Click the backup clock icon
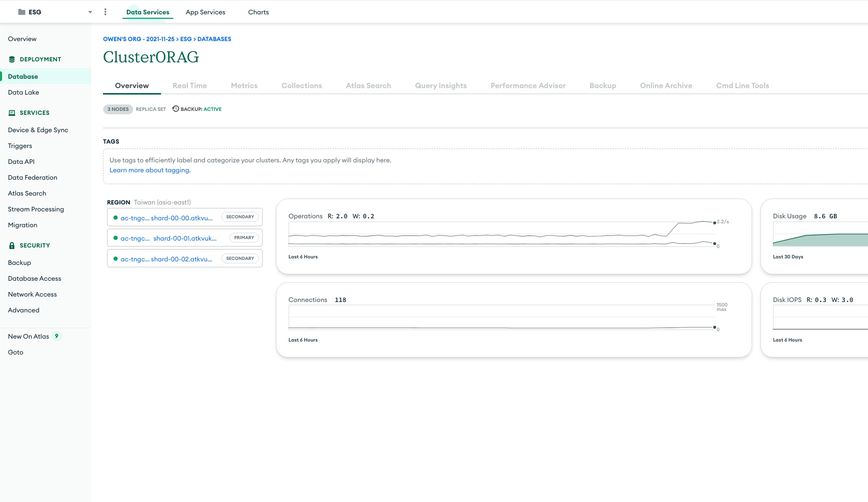868x502 pixels. [x=175, y=109]
